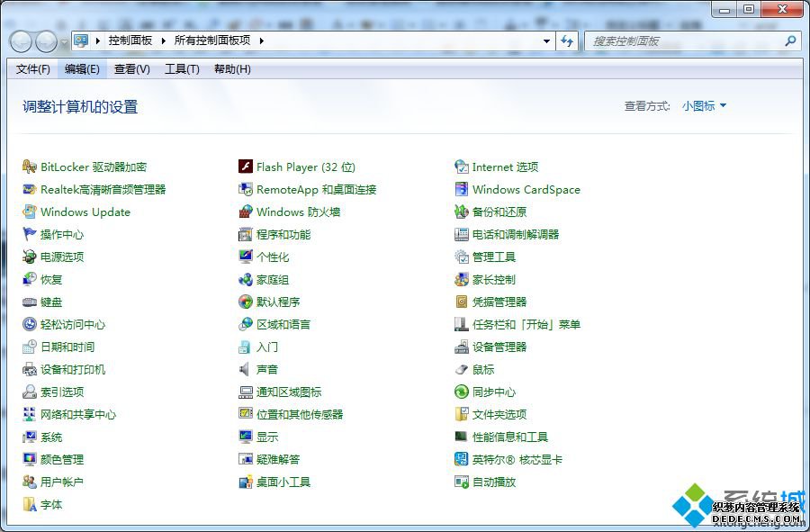The image size is (810, 532).
Task: Open the 编辑(E) menu
Action: click(x=82, y=69)
